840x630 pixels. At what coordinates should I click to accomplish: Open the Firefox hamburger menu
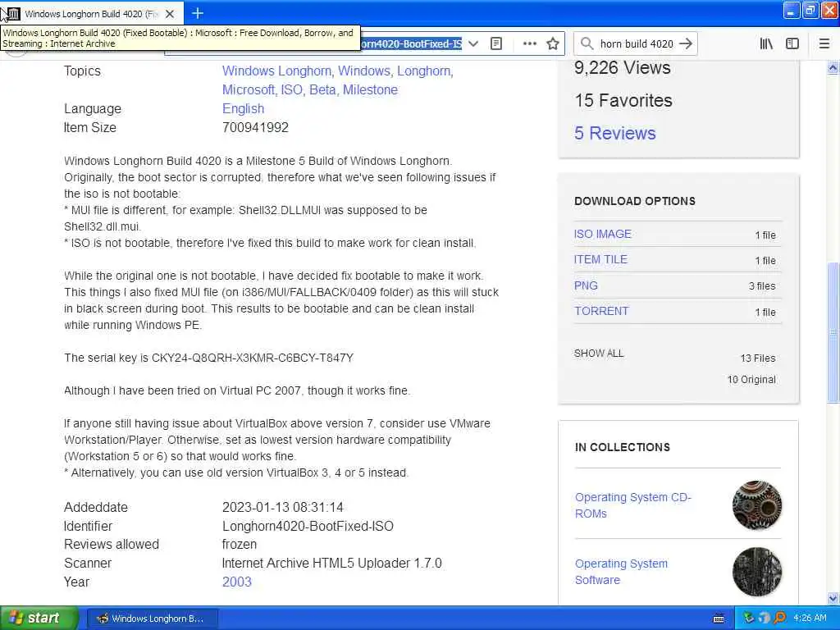824,44
